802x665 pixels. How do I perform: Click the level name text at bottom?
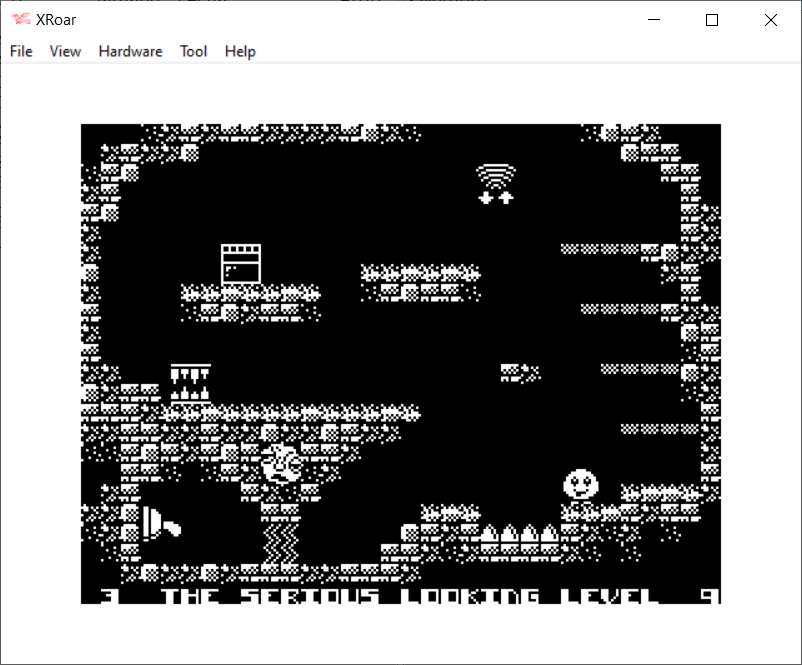coord(410,596)
